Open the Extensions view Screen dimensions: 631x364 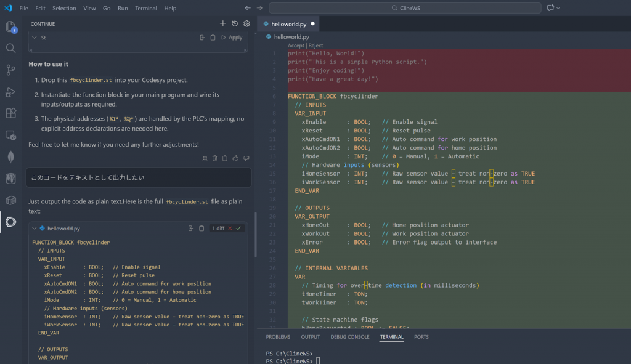[10, 113]
